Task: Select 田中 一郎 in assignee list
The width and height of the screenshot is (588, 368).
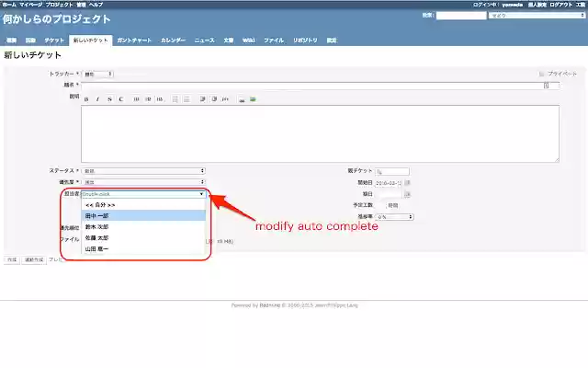Action: coord(143,216)
